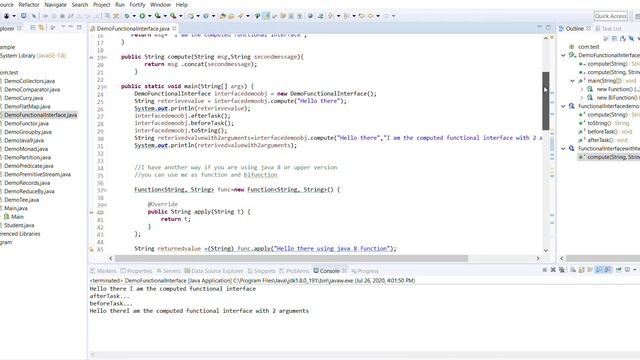Viewport: 640px width, 360px height.
Task: Collapse the main(String[]) node in Outline
Action: pyautogui.click(x=572, y=81)
